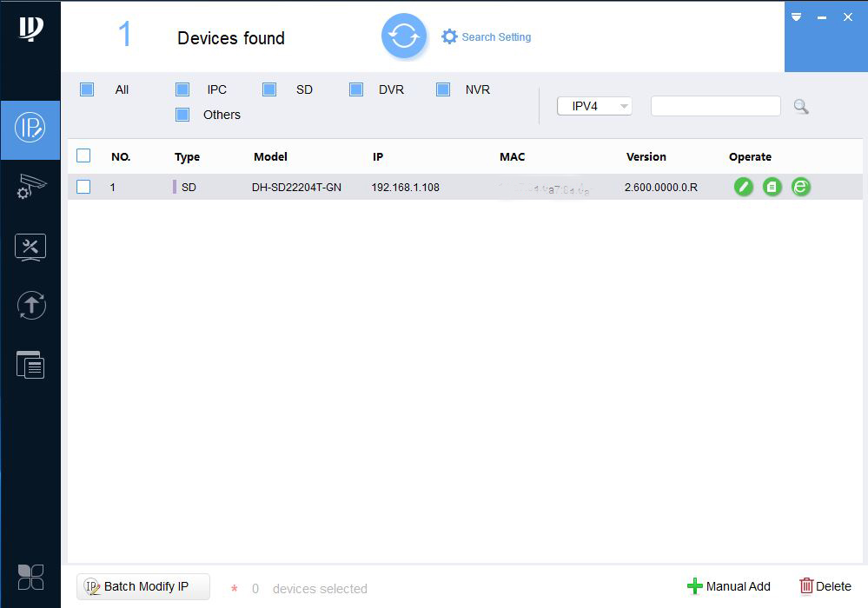Sort by the Model column header

270,156
